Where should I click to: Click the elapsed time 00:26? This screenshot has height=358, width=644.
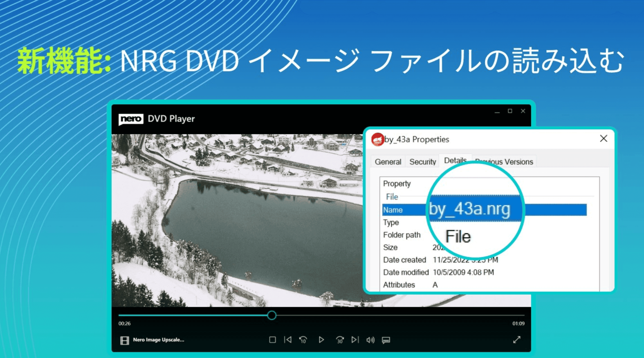124,323
